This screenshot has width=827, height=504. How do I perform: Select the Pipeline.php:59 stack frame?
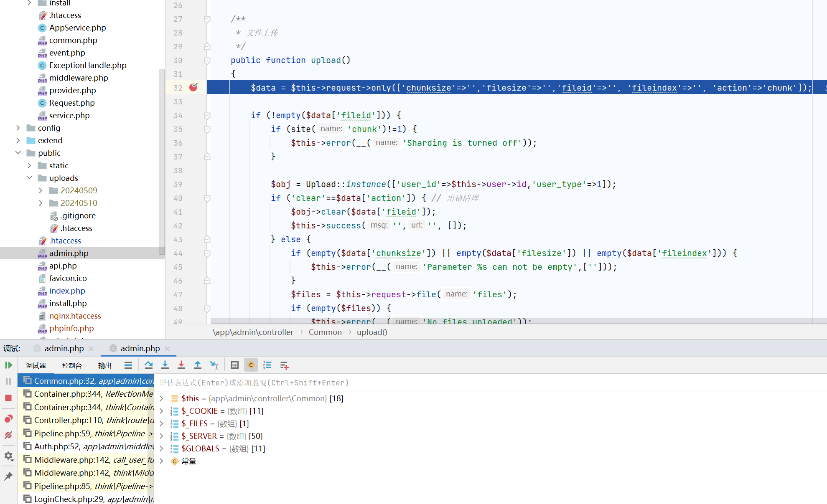pos(86,433)
